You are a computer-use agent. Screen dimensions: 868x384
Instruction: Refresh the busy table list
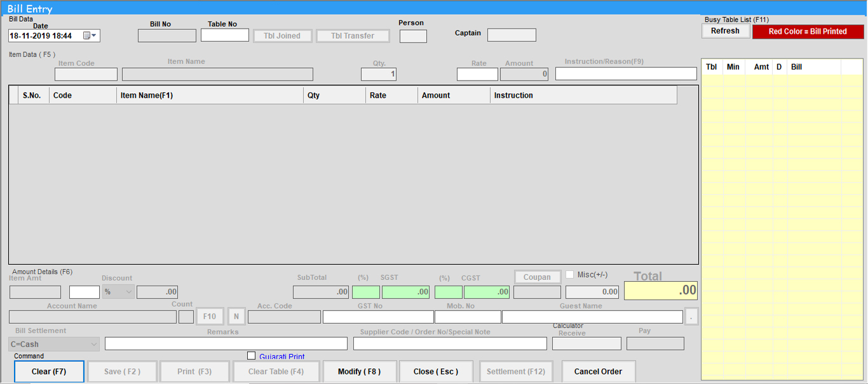pos(725,31)
